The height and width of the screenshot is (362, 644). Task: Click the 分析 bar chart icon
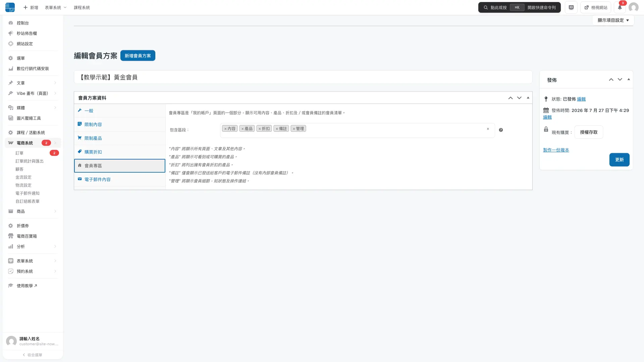(x=11, y=246)
